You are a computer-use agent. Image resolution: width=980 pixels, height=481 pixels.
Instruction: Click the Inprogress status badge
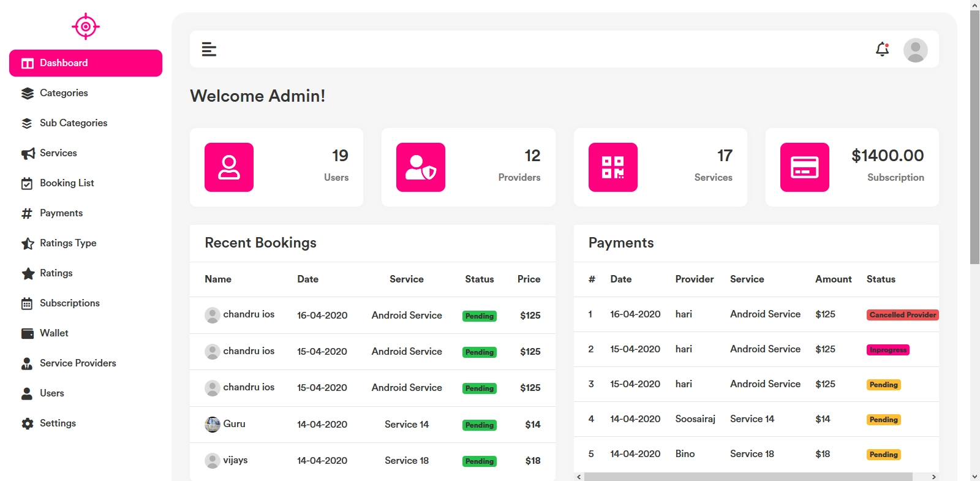tap(888, 350)
